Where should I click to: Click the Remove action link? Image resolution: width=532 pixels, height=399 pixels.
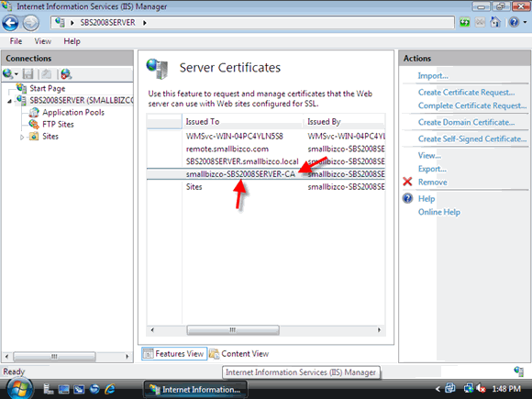coord(433,183)
